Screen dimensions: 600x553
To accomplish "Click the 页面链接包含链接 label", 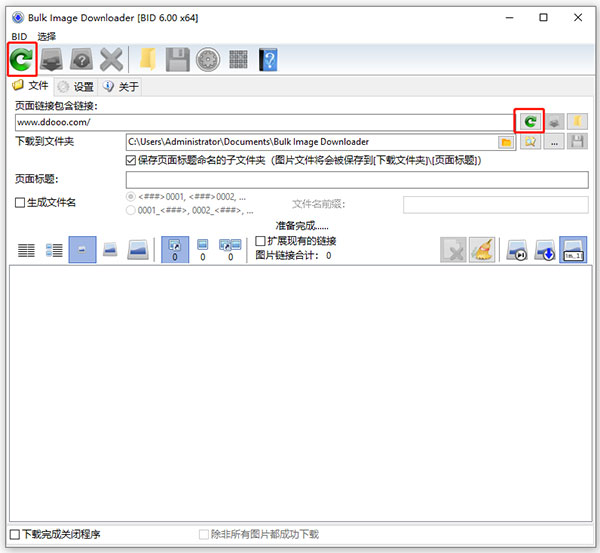I will point(57,106).
